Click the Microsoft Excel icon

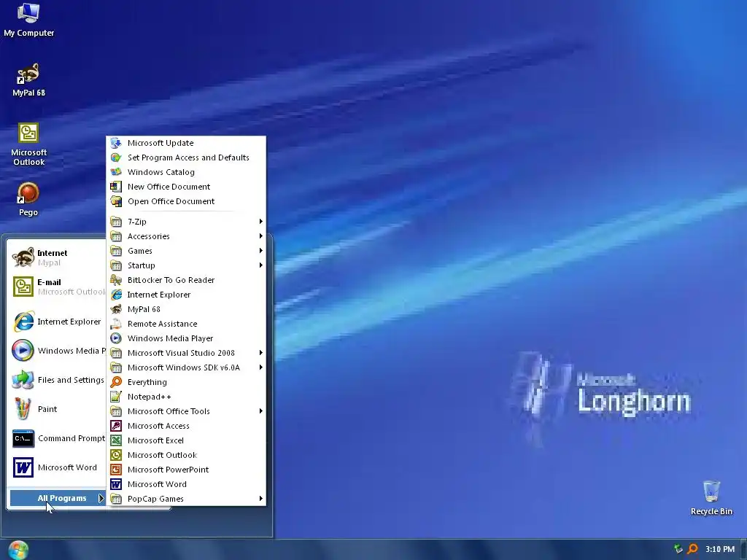pyautogui.click(x=116, y=440)
